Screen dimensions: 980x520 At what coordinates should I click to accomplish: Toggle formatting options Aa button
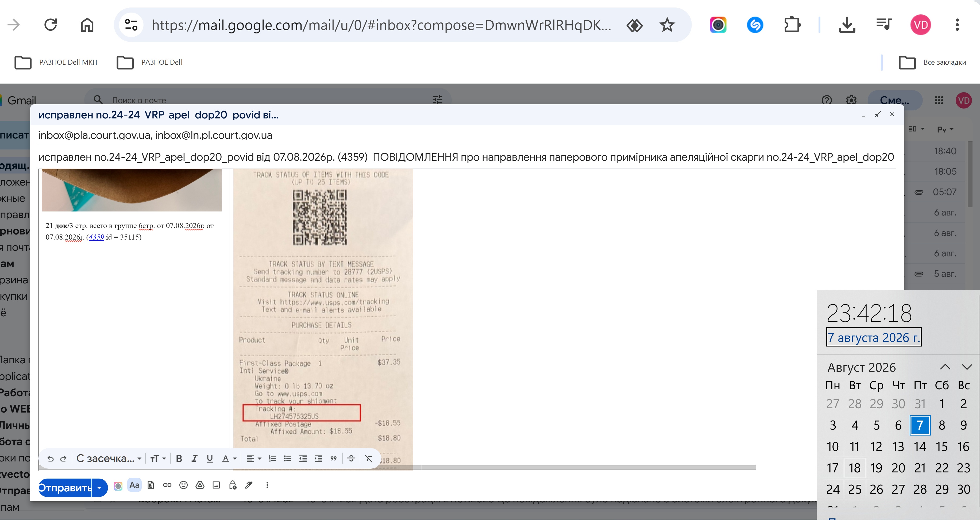(x=134, y=486)
